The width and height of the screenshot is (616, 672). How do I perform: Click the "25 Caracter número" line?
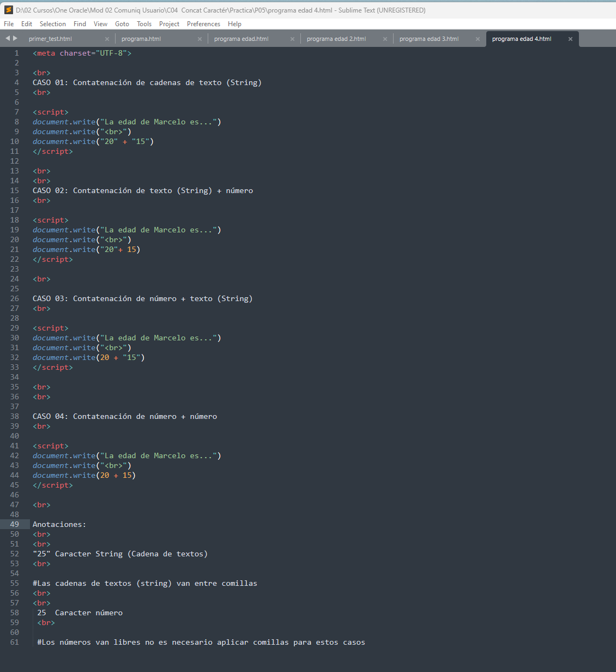[x=80, y=613]
